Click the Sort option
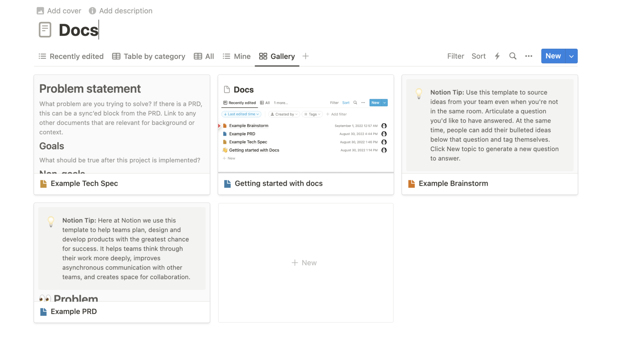628x364 pixels. click(478, 56)
